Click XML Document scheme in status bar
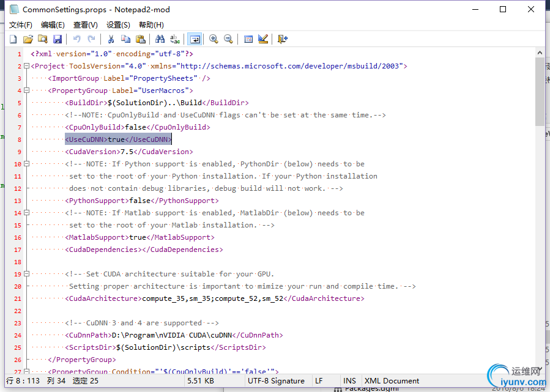Screen dimensions: 550x392 tap(392, 381)
